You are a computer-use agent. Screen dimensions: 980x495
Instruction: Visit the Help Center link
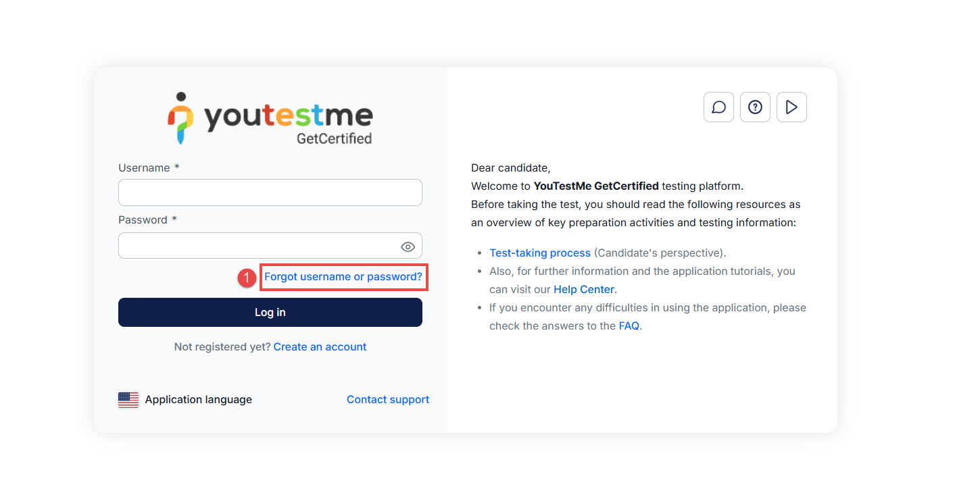583,290
